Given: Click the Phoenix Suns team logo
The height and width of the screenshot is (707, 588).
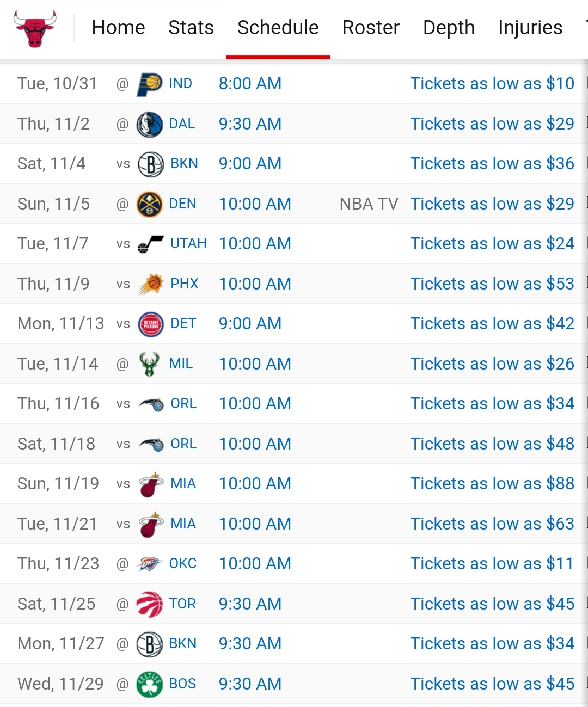Looking at the screenshot, I should (150, 284).
